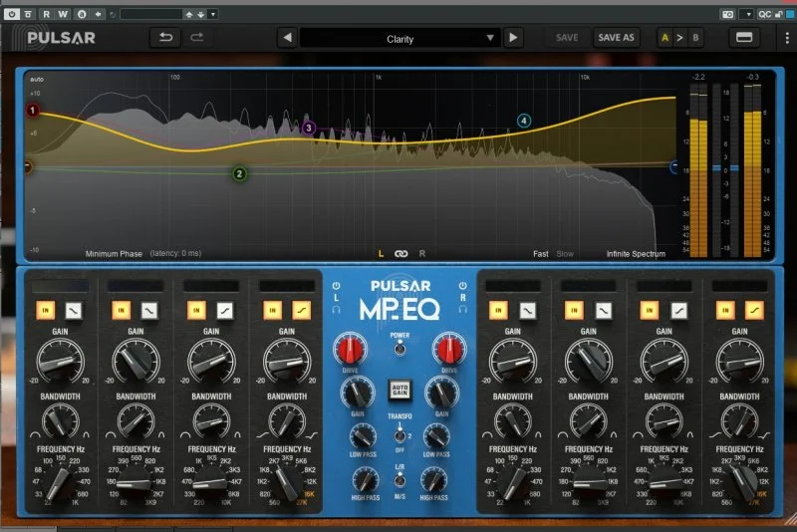Image resolution: width=797 pixels, height=532 pixels.
Task: Toggle the channel link chain icon
Action: point(401,254)
